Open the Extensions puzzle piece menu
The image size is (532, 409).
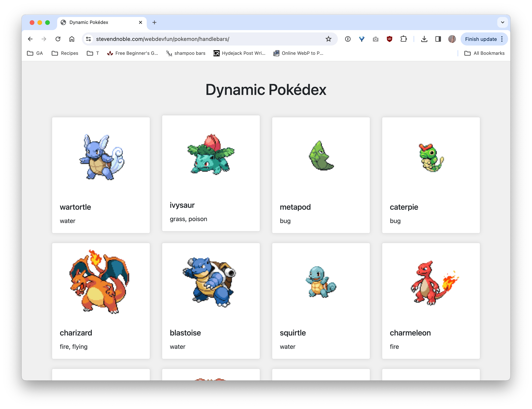404,39
